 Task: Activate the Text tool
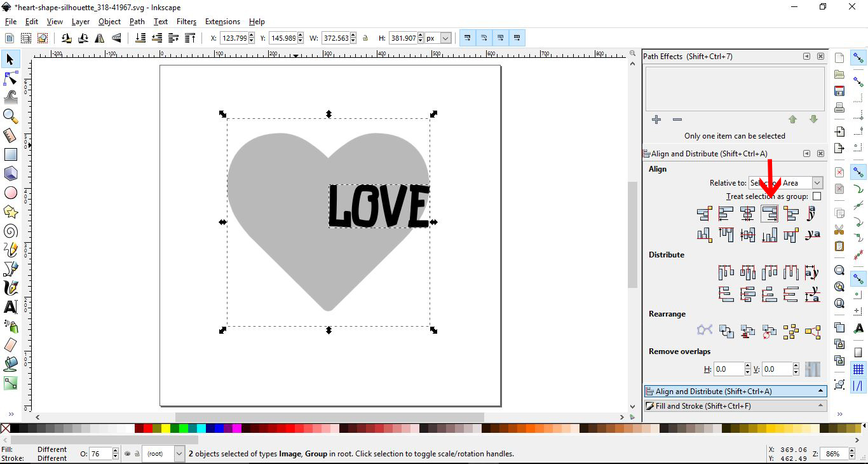(x=10, y=307)
